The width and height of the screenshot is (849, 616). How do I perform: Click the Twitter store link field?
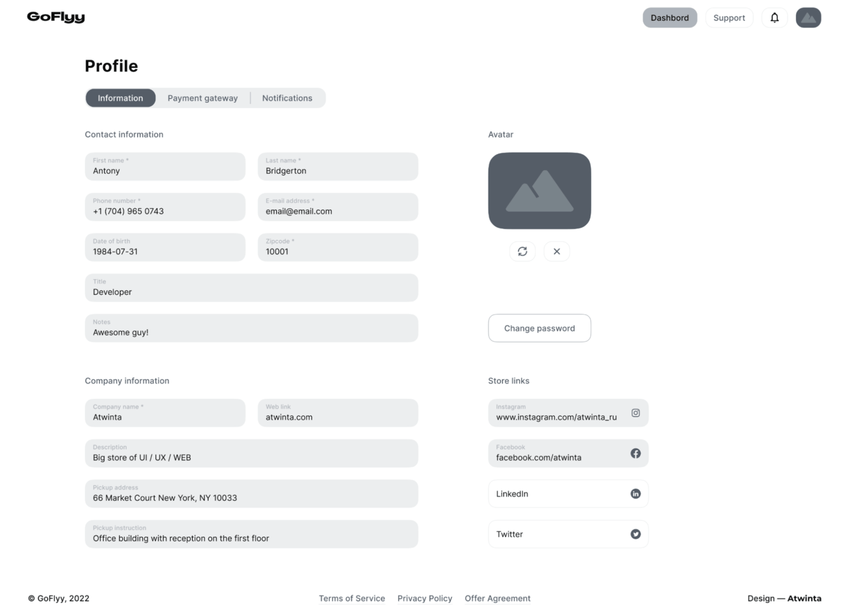[x=568, y=534]
